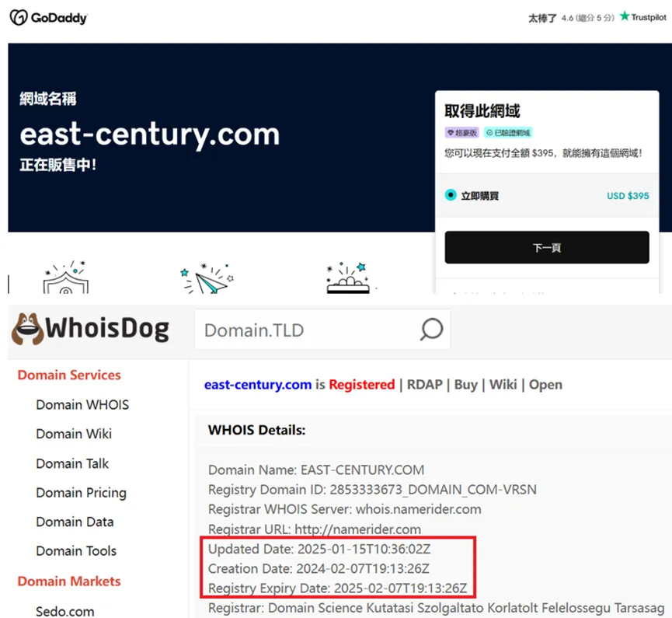
Task: Click the WhoisDog dog logo
Action: (27, 329)
